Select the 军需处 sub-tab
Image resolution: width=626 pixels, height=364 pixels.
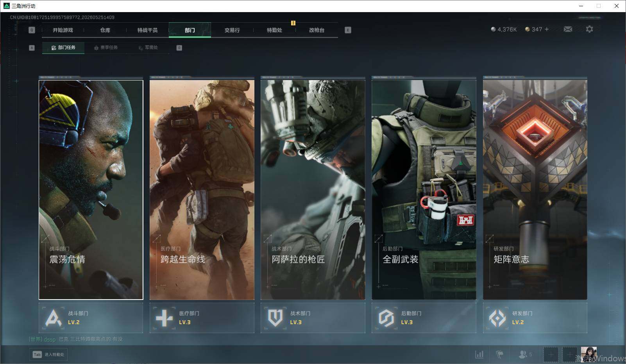click(148, 48)
